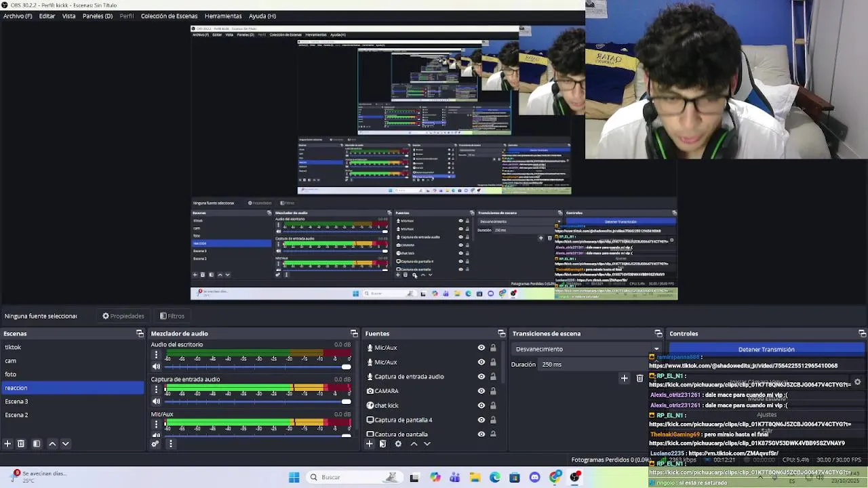Screen dimensions: 868x488
Task: Open the Colección de Escenas menu
Action: click(169, 16)
